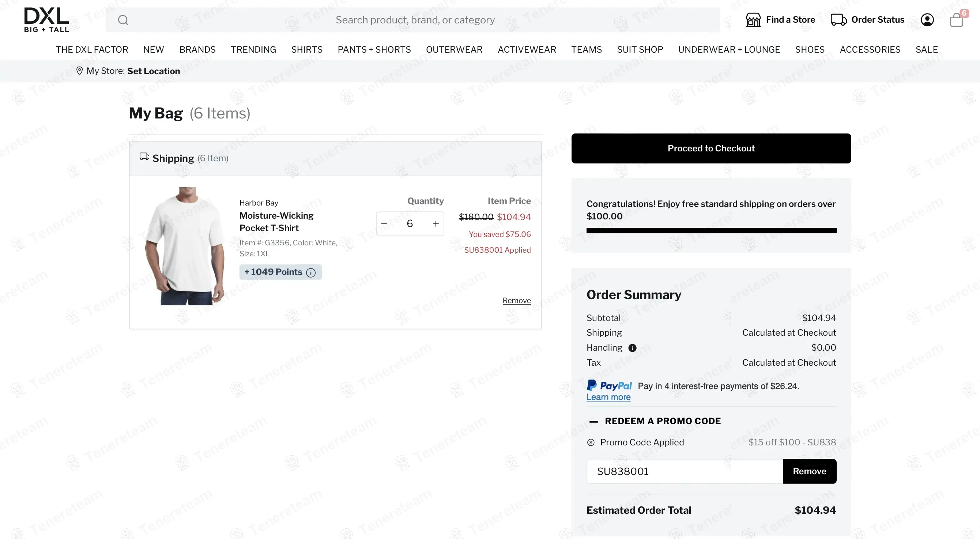Open the SHOES menu

810,49
